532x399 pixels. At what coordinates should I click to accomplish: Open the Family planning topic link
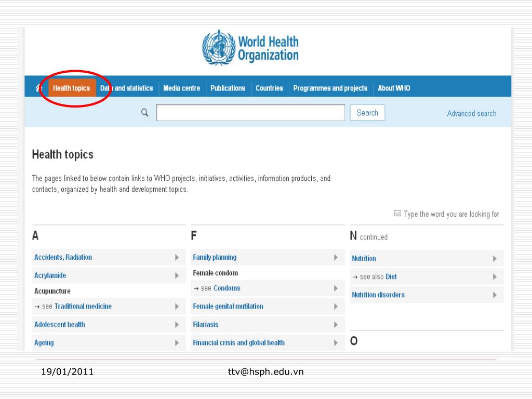point(215,257)
